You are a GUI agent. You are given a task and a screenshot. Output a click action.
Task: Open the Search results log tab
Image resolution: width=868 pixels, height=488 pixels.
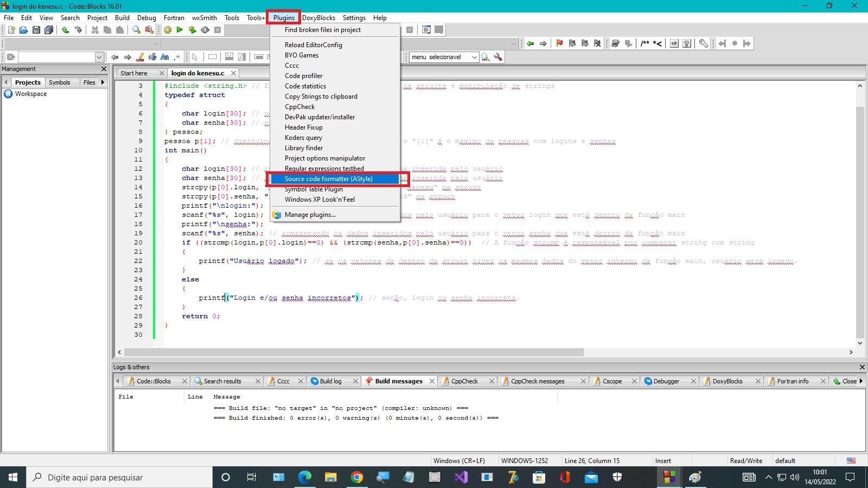(222, 381)
